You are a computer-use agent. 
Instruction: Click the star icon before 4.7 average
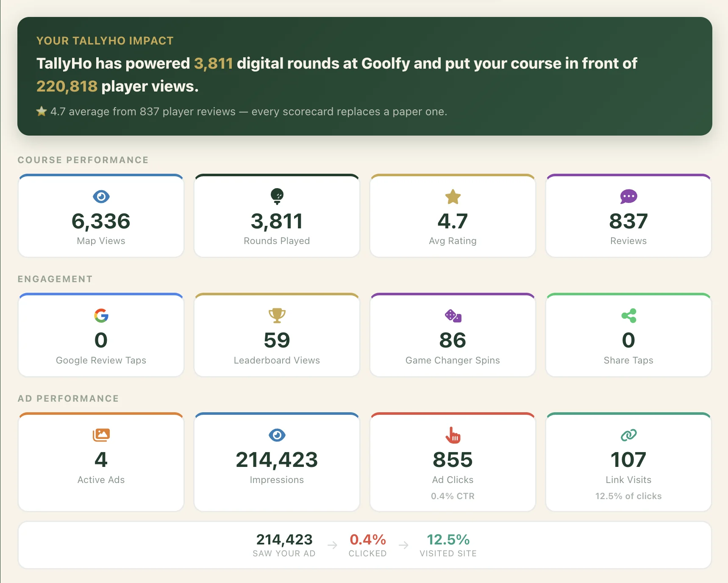point(42,111)
